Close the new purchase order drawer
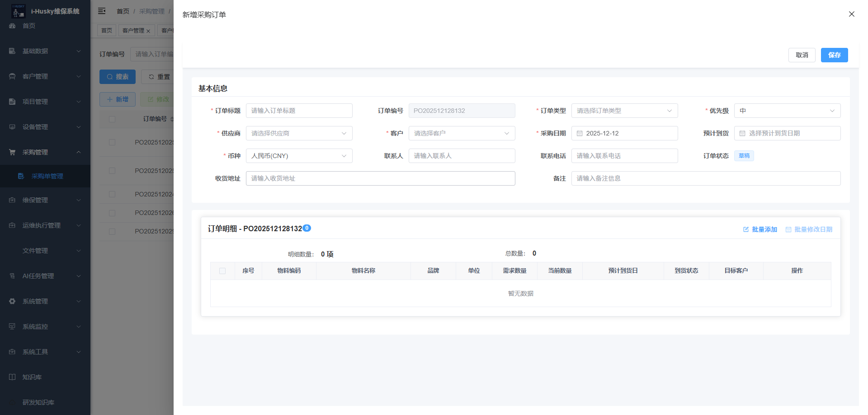Image resolution: width=868 pixels, height=415 pixels. (851, 14)
